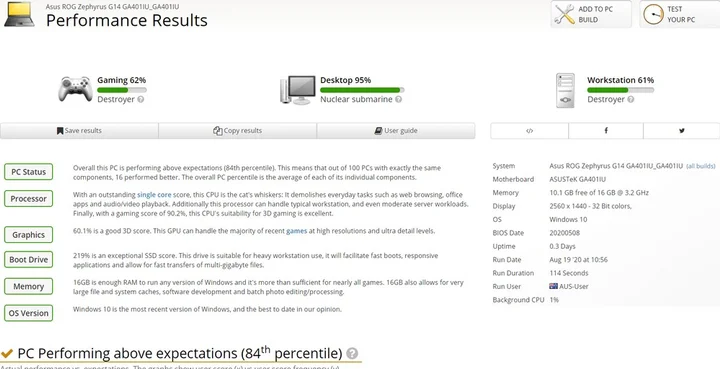Image resolution: width=720 pixels, height=369 pixels.
Task: Select Save results
Action: 79,131
